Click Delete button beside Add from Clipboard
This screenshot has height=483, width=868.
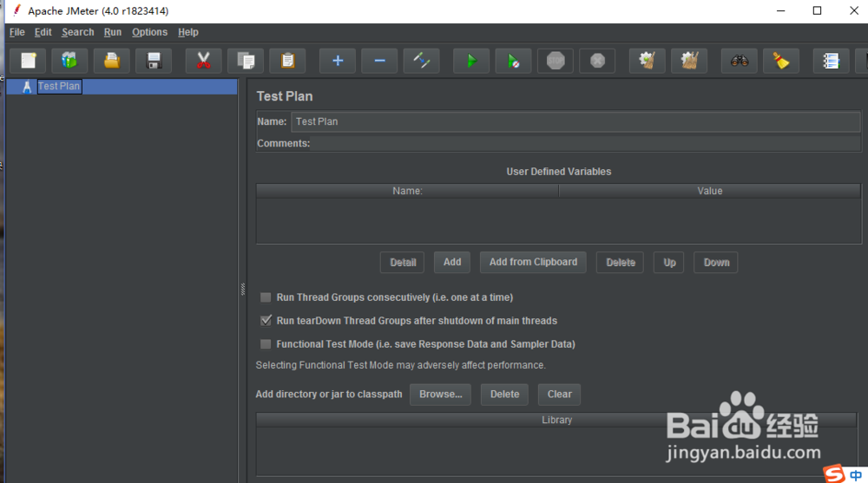tap(620, 262)
